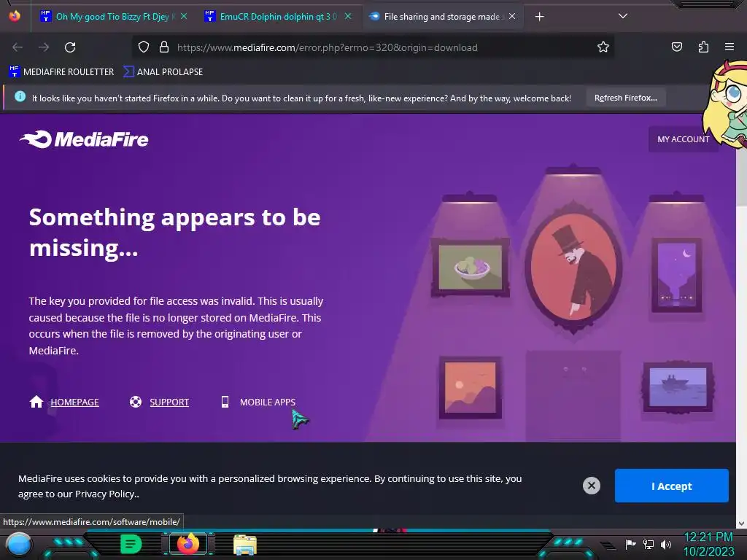Click the 'I Accept' cookie button
747x560 pixels.
671,486
